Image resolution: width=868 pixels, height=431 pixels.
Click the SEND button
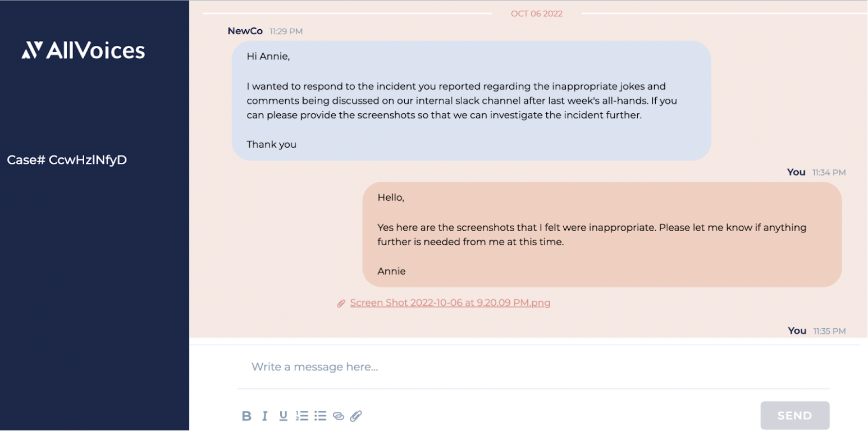[794, 416]
